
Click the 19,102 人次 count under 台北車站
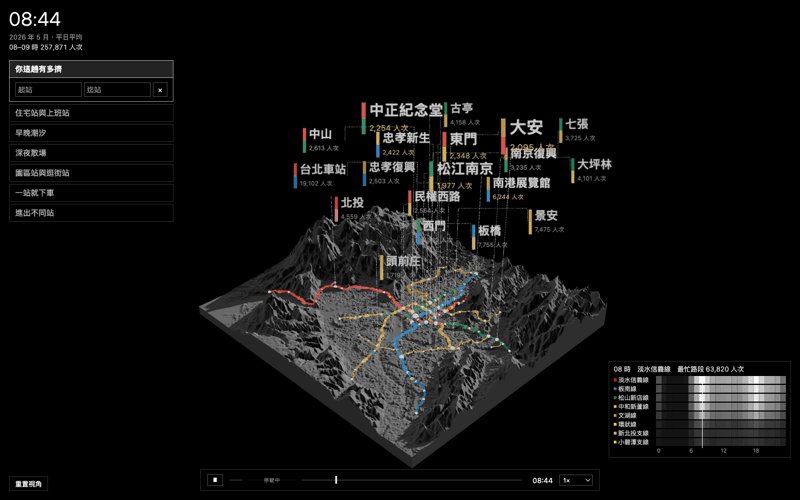click(x=316, y=183)
